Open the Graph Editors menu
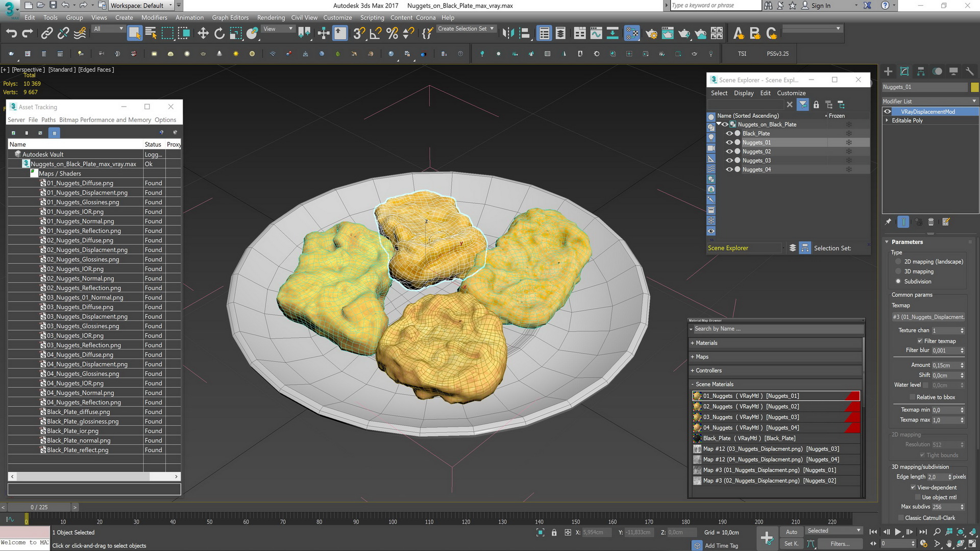This screenshot has height=551, width=980. [230, 17]
